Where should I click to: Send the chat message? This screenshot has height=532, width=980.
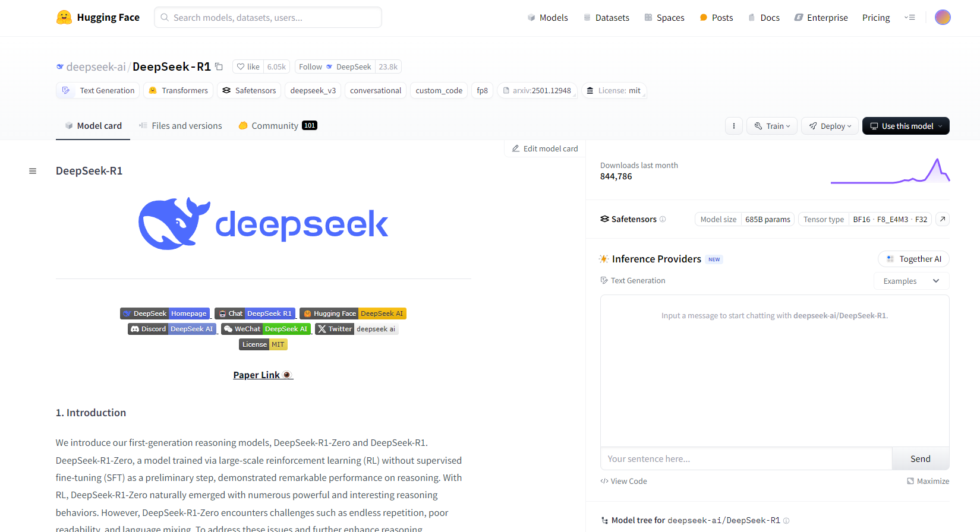coord(921,459)
